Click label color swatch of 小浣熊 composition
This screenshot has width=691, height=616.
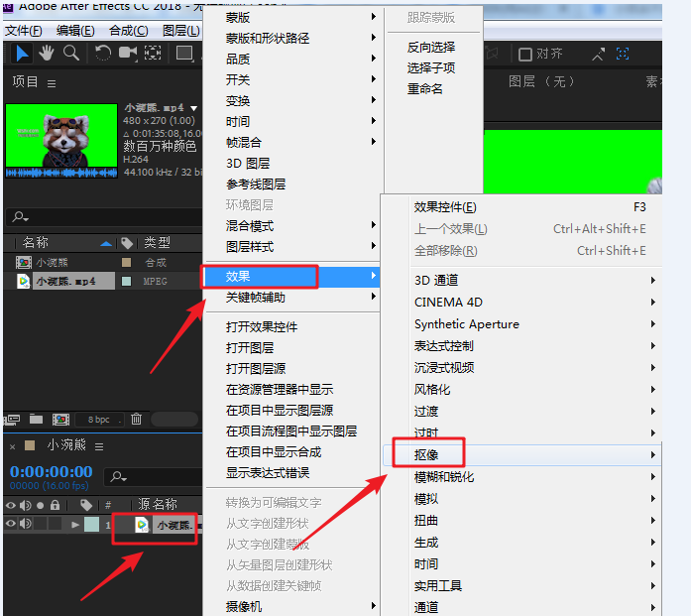[x=127, y=262]
